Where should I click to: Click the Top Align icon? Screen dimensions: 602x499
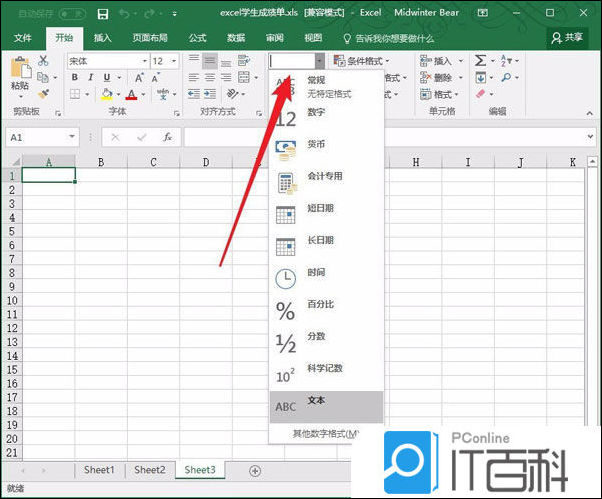(x=194, y=60)
